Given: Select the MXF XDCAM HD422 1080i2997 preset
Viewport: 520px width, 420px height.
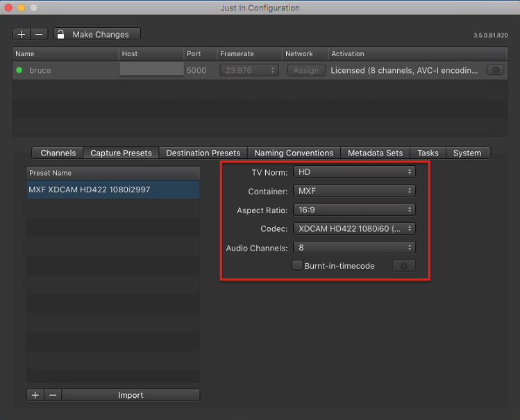Looking at the screenshot, I should [113, 190].
